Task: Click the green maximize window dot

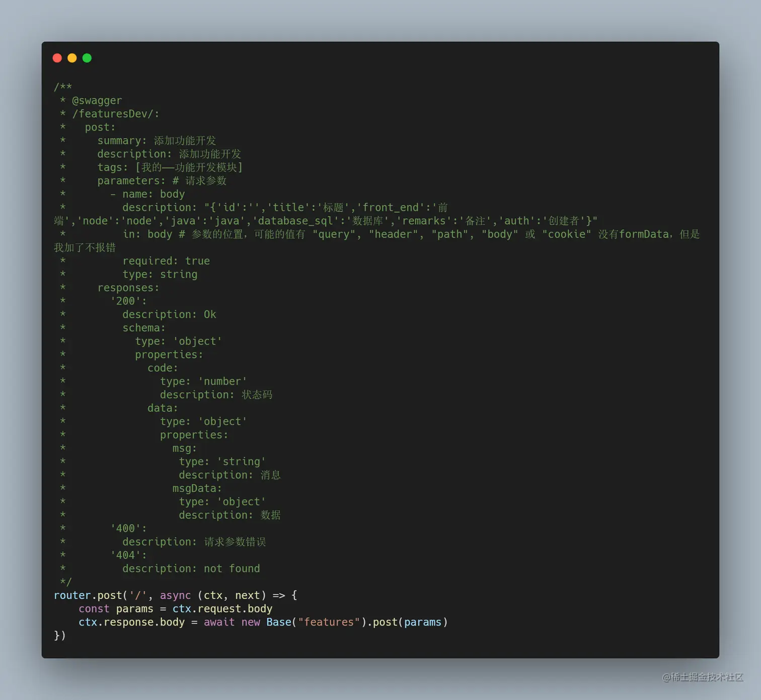Action: pos(87,58)
